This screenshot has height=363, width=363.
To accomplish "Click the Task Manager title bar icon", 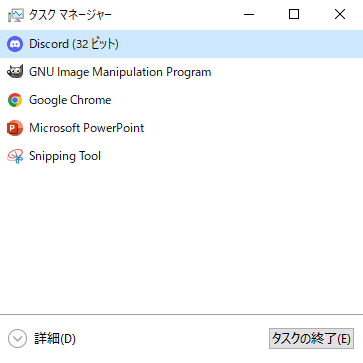I will 16,15.
